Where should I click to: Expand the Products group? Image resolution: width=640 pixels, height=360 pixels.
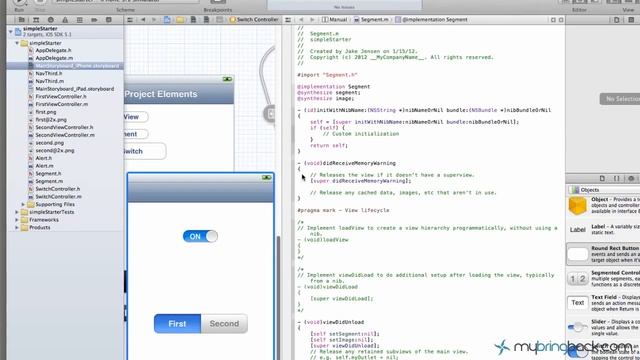[17, 227]
